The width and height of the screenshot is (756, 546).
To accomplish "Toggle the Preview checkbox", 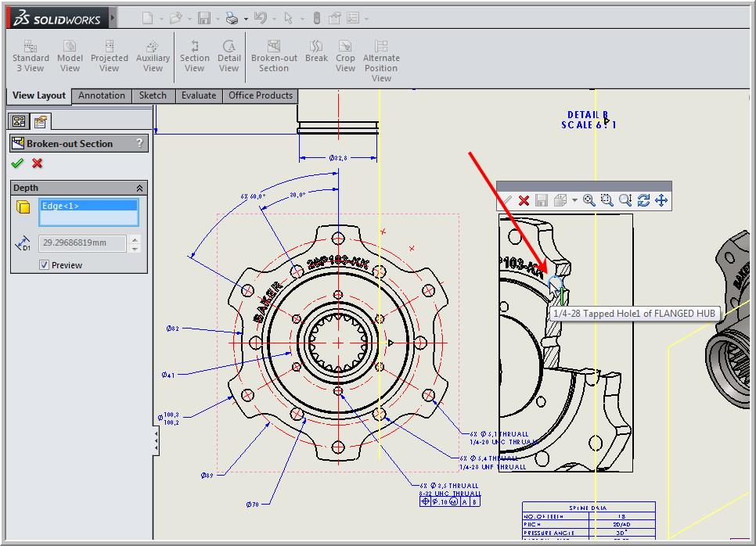I will (44, 264).
